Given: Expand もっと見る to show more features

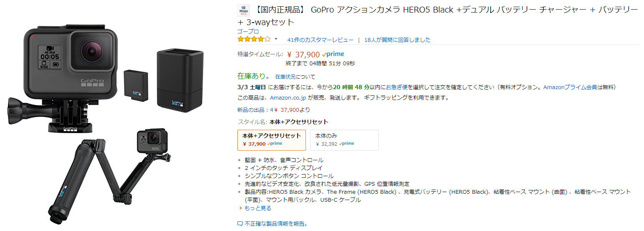Looking at the screenshot, I should coord(257,208).
